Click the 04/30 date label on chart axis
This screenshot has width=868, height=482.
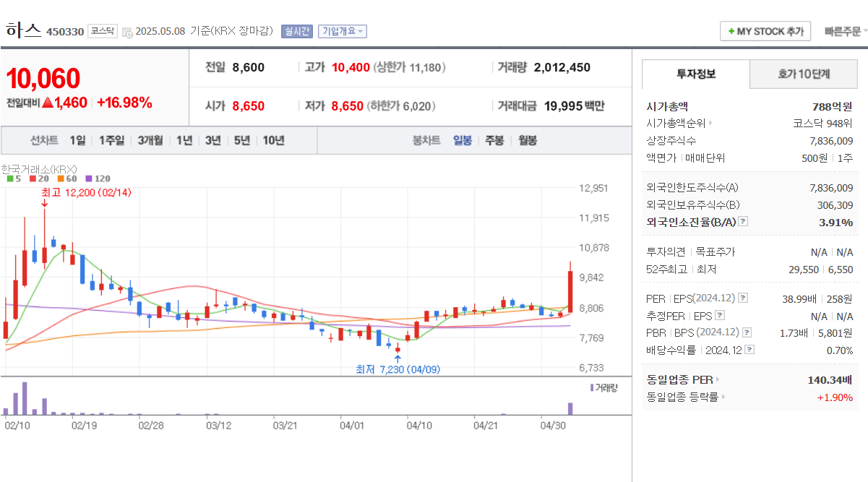coord(551,425)
